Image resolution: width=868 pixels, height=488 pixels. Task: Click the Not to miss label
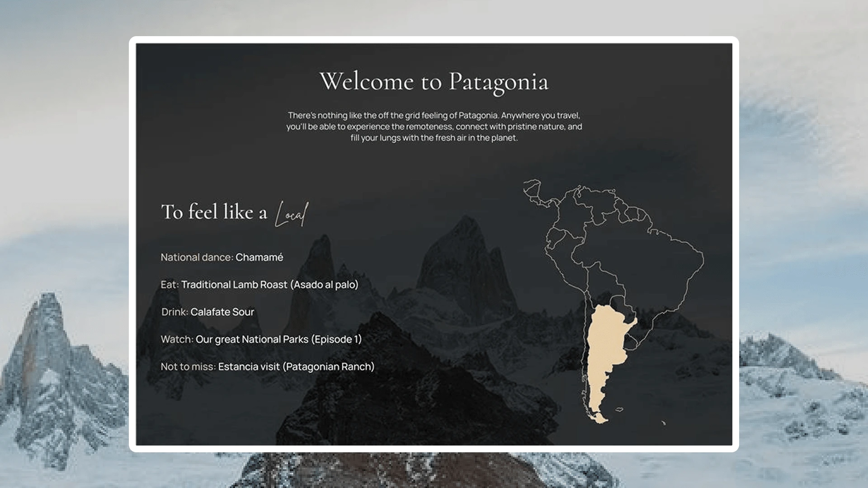tap(188, 367)
